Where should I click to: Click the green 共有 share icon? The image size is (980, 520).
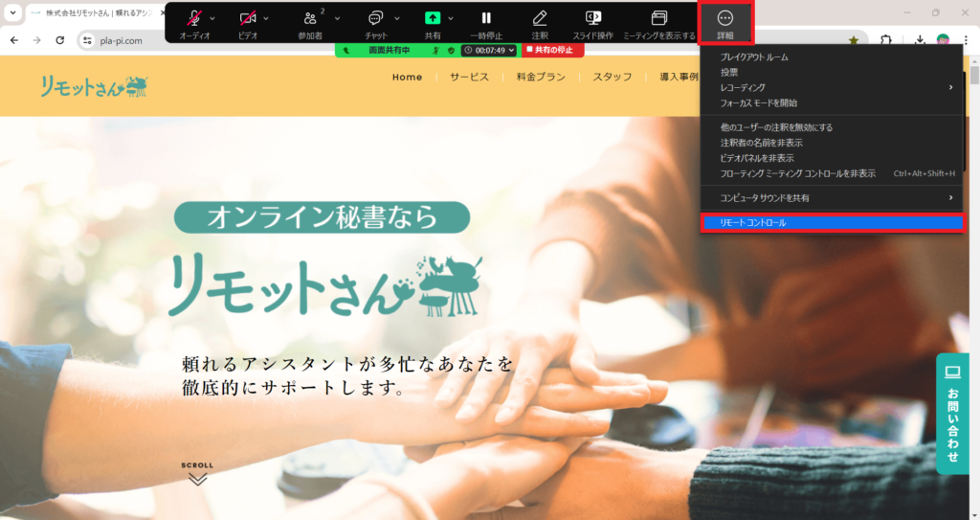click(x=433, y=18)
